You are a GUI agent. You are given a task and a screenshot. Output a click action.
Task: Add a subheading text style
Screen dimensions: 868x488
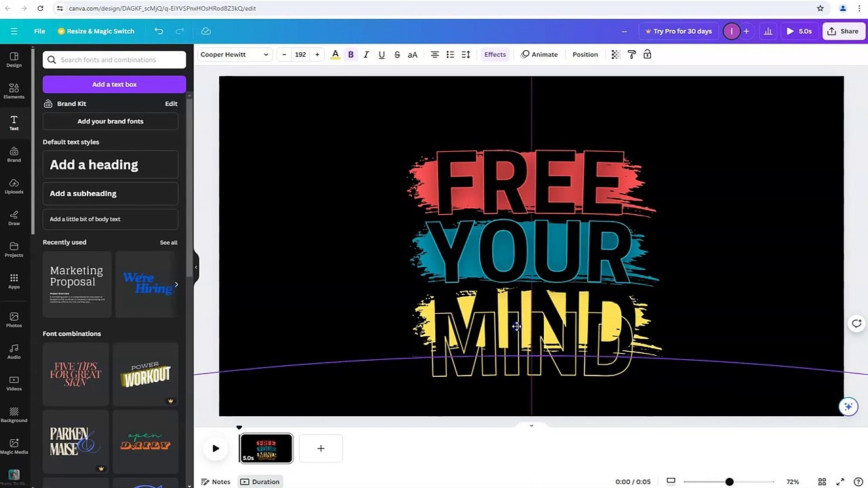[x=111, y=193]
